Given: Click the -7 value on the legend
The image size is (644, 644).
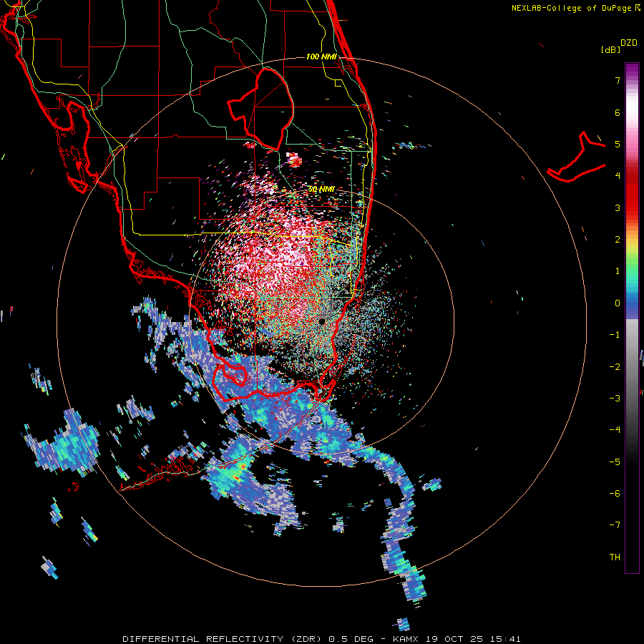Looking at the screenshot, I should coord(615,525).
